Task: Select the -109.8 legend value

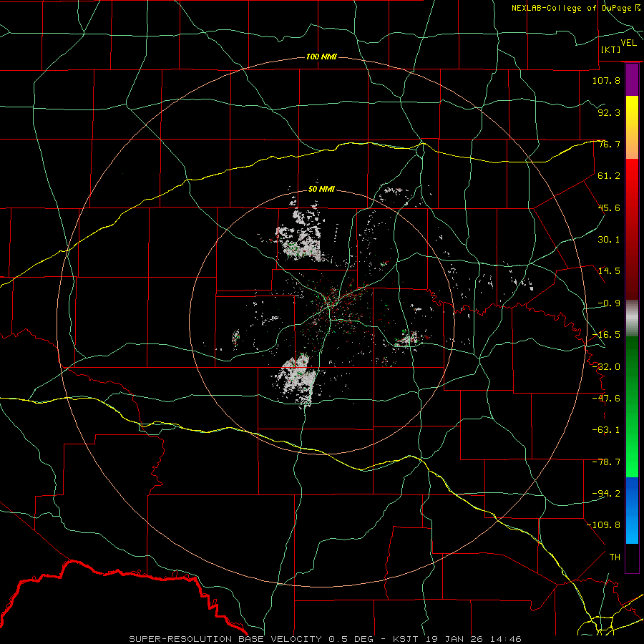Action: [604, 525]
